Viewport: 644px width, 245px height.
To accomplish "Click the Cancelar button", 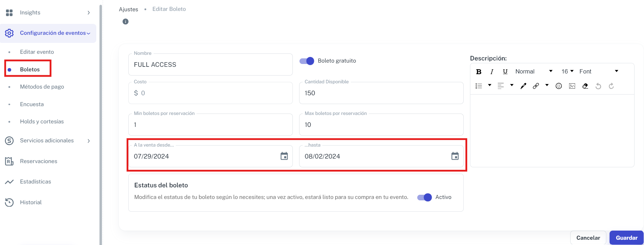I will [588, 238].
